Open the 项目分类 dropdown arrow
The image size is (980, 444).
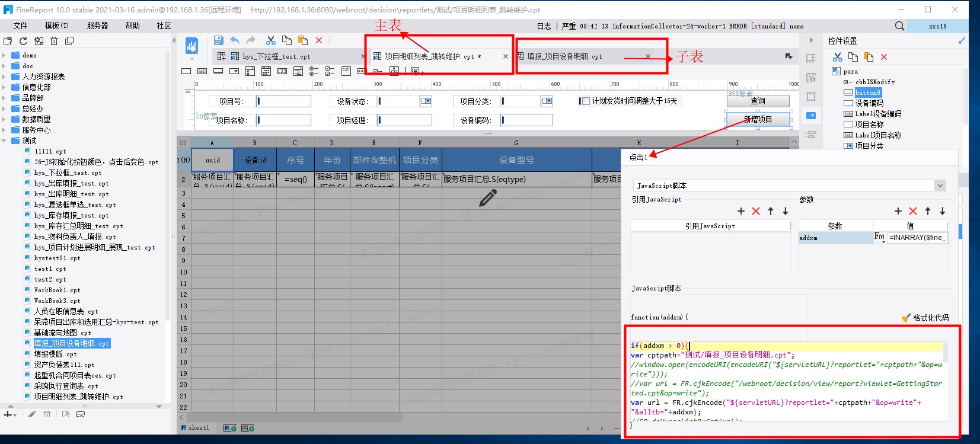pyautogui.click(x=547, y=101)
